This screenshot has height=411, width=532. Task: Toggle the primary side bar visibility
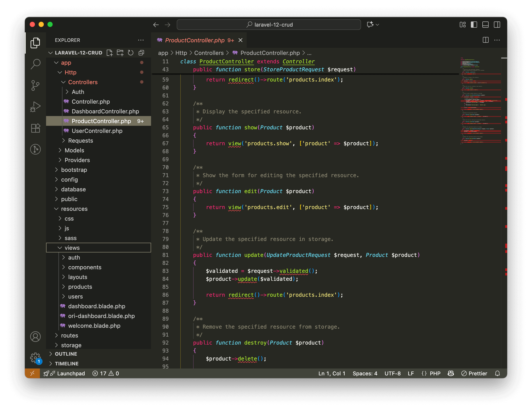click(x=474, y=25)
